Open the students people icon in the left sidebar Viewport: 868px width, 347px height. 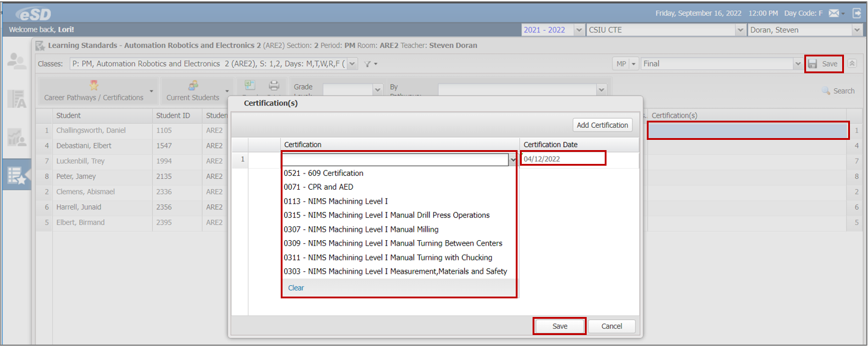click(16, 61)
